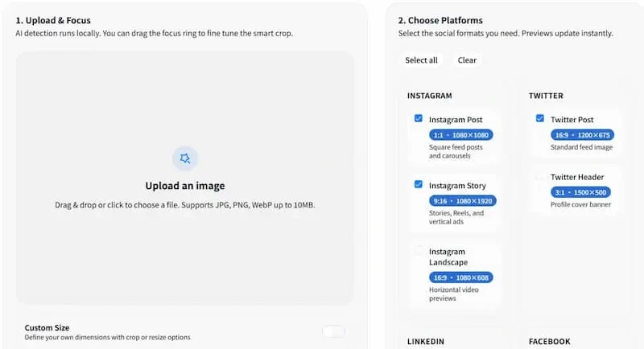The height and width of the screenshot is (349, 644).
Task: Click the 16:9 1200×675 size badge
Action: pyautogui.click(x=582, y=135)
